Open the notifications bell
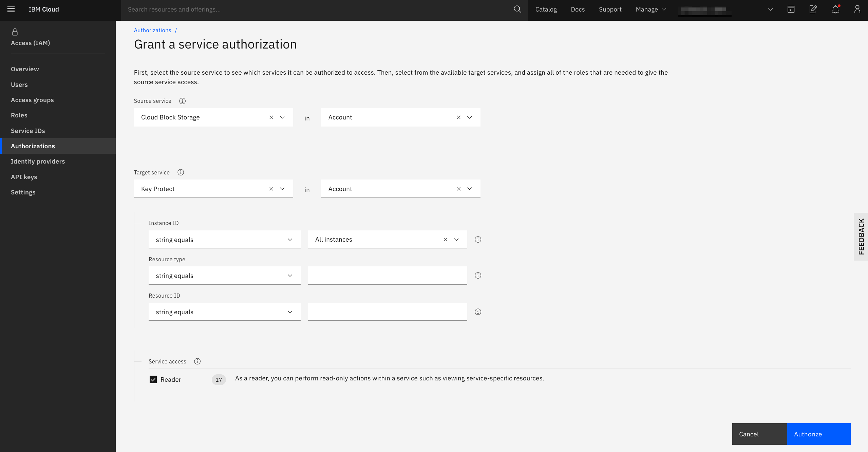The height and width of the screenshot is (452, 868). coord(835,10)
